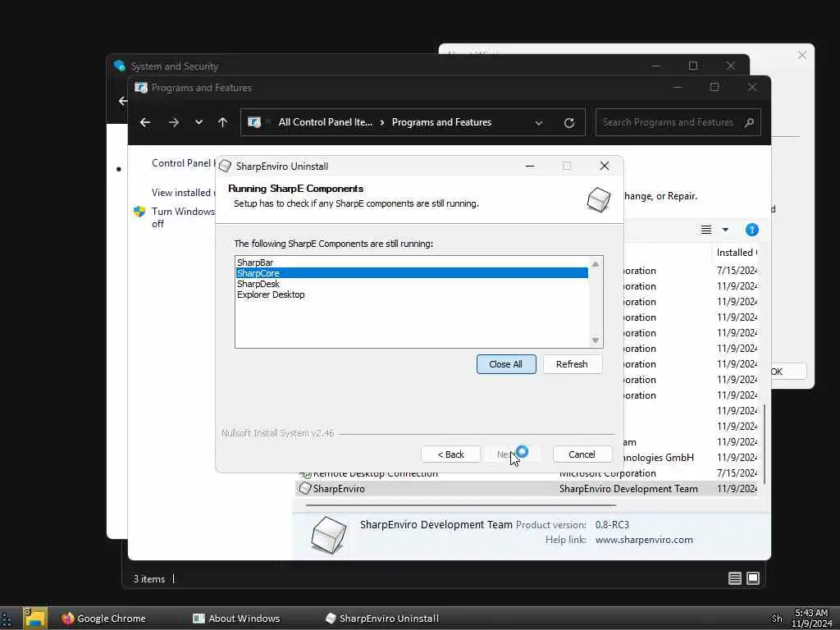The height and width of the screenshot is (630, 840).
Task: Open the recent locations chevron dropdown
Action: point(199,122)
